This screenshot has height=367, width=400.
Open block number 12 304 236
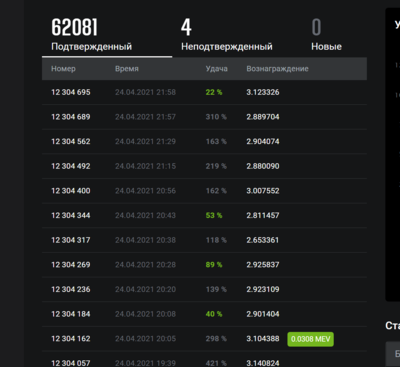(x=71, y=289)
